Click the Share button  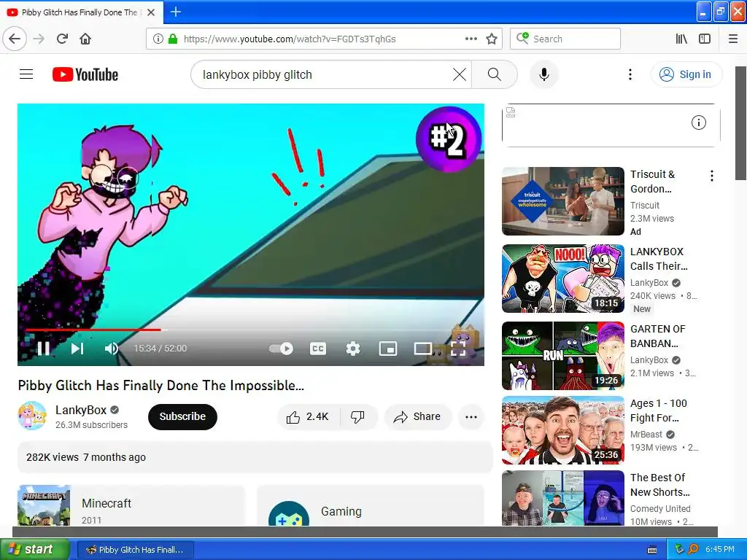click(x=418, y=416)
